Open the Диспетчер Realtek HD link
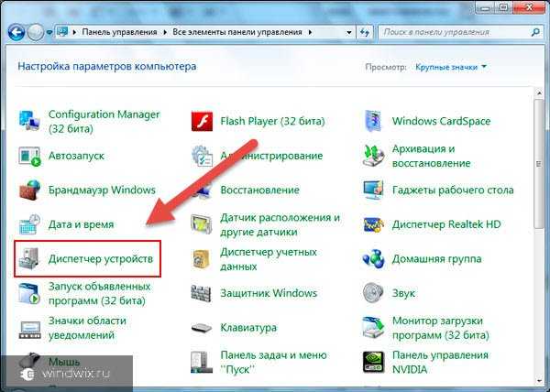The height and width of the screenshot is (392, 550). 446,224
